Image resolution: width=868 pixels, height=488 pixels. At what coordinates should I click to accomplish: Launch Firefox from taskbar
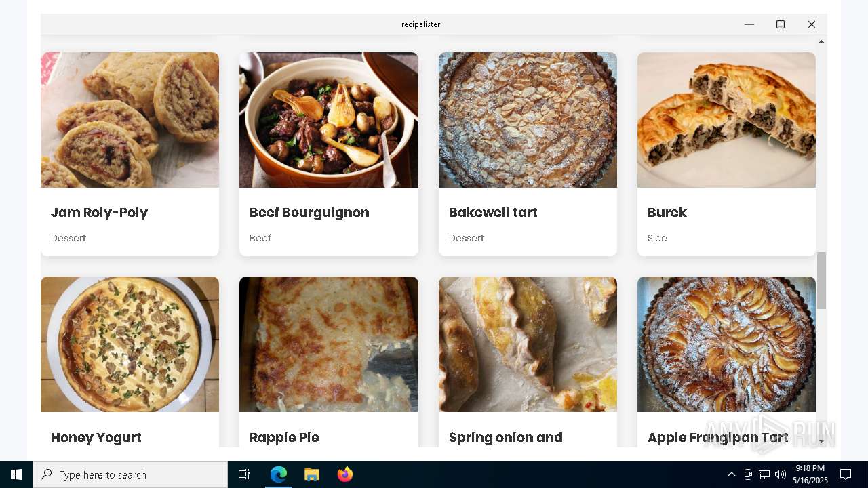coord(345,474)
